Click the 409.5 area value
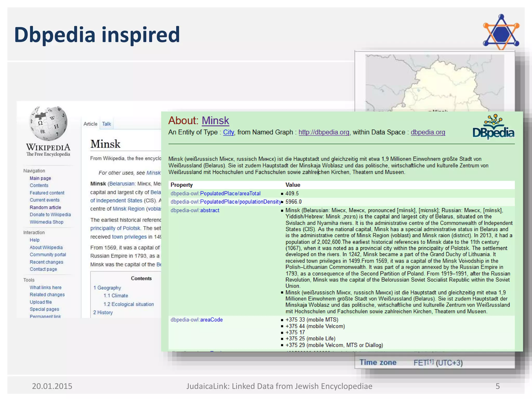 292,194
